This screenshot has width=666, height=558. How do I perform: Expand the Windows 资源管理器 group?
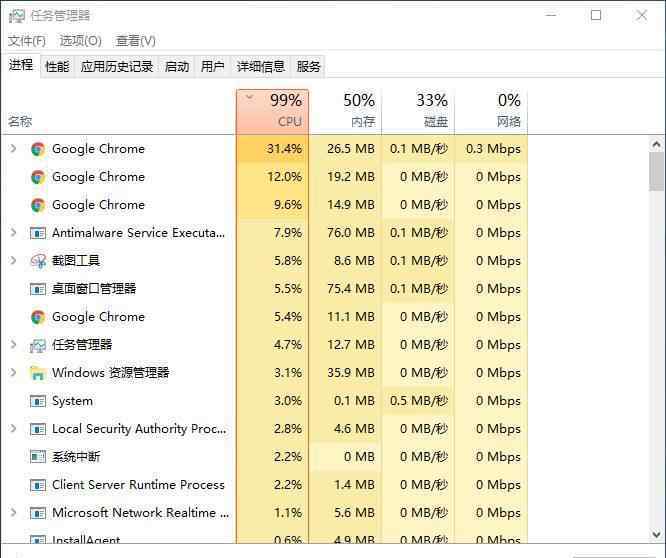[x=13, y=372]
